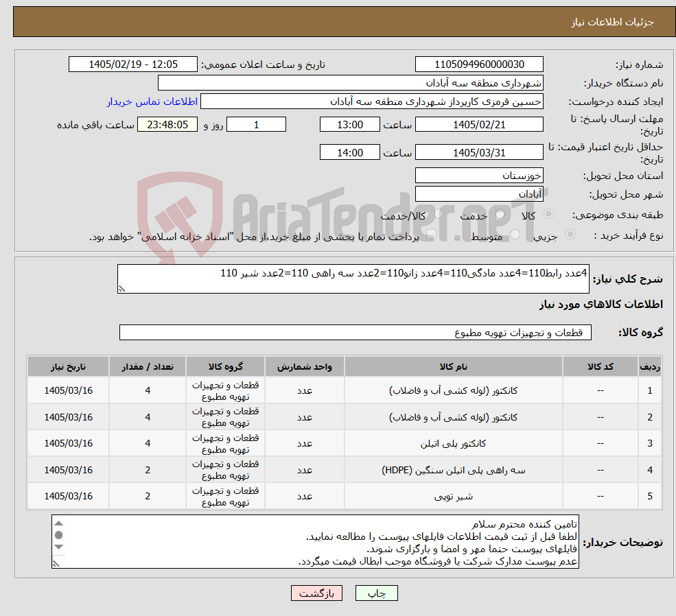Click the واحد شمارش column header

(305, 366)
